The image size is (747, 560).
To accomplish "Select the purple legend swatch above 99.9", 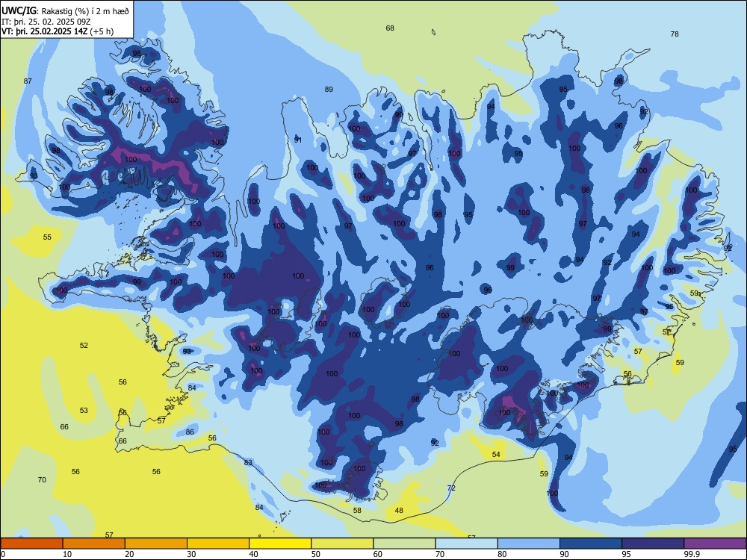I will tap(715, 544).
